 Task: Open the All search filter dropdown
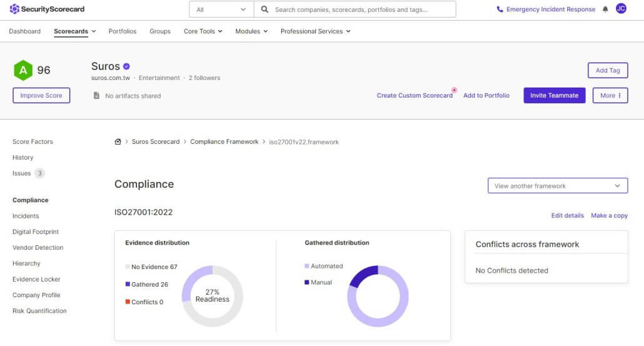point(221,9)
